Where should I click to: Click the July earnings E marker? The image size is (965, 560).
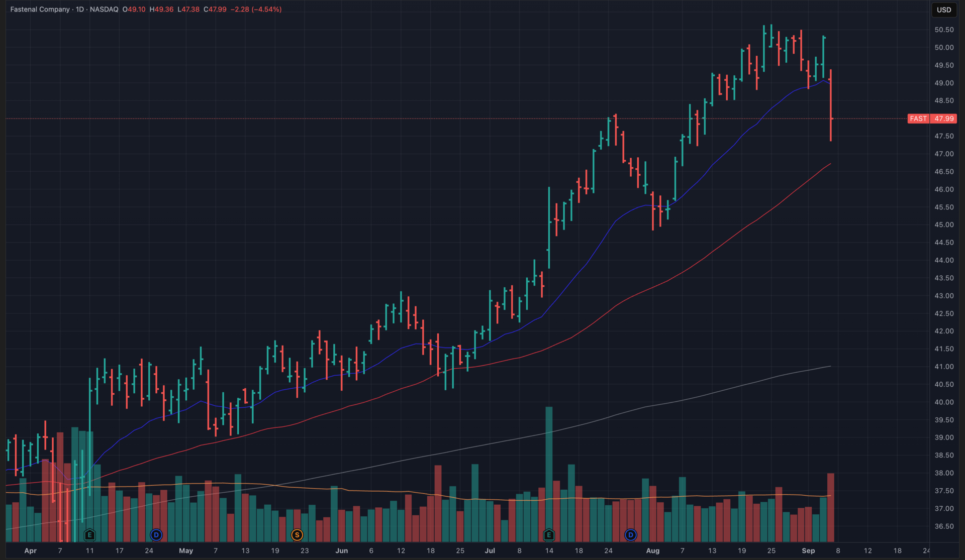pyautogui.click(x=549, y=535)
